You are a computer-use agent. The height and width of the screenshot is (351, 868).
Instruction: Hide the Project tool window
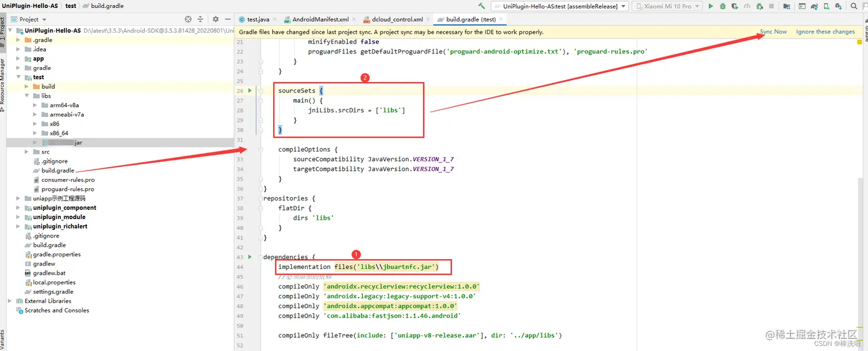pos(227,19)
